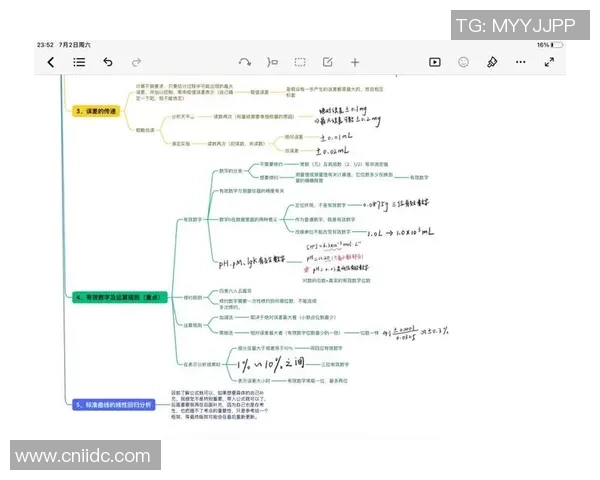Select blue topic "5、标准曲线的线性回归分析"
600x480 pixels.
(113, 404)
